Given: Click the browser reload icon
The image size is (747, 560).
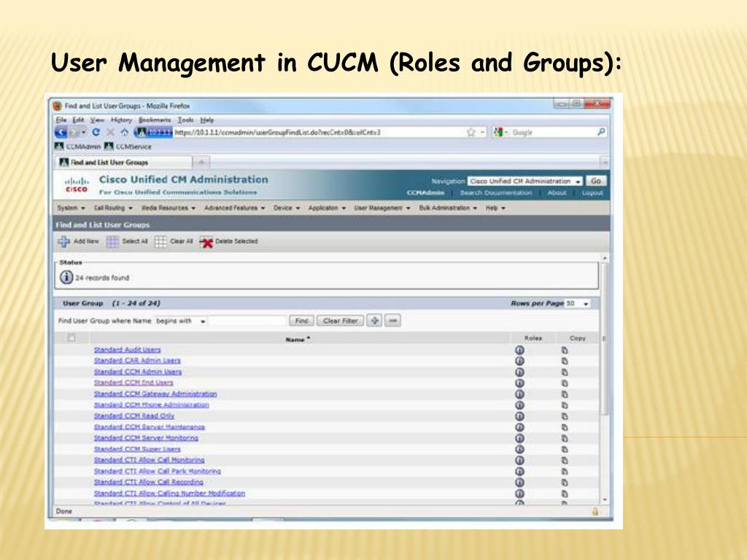Looking at the screenshot, I should 96,133.
